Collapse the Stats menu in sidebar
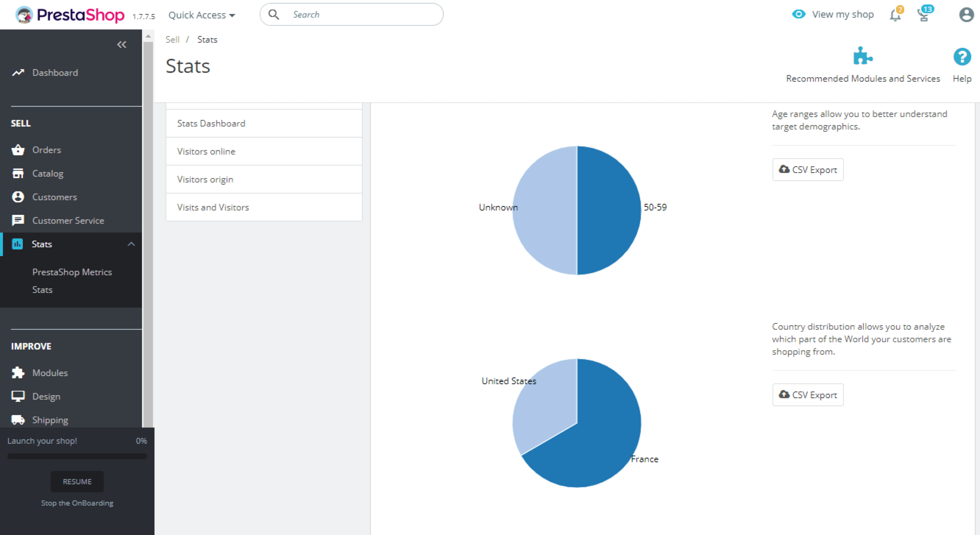Image resolution: width=980 pixels, height=535 pixels. pos(130,244)
